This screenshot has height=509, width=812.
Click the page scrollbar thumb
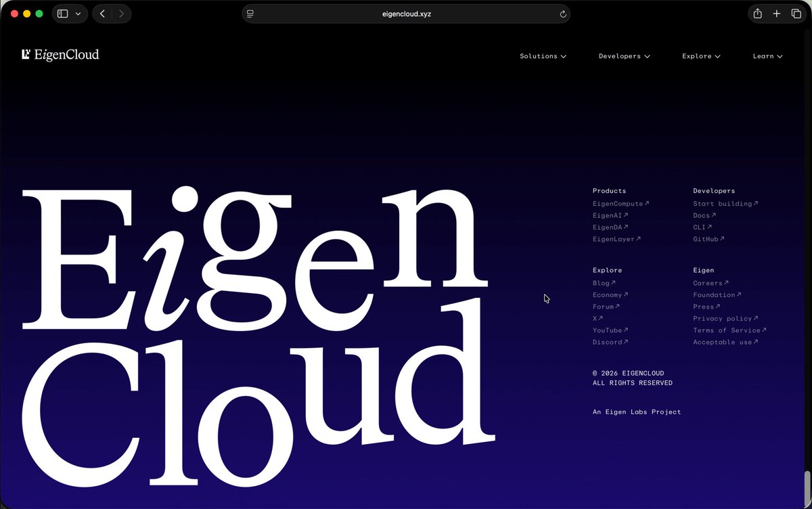click(x=807, y=487)
